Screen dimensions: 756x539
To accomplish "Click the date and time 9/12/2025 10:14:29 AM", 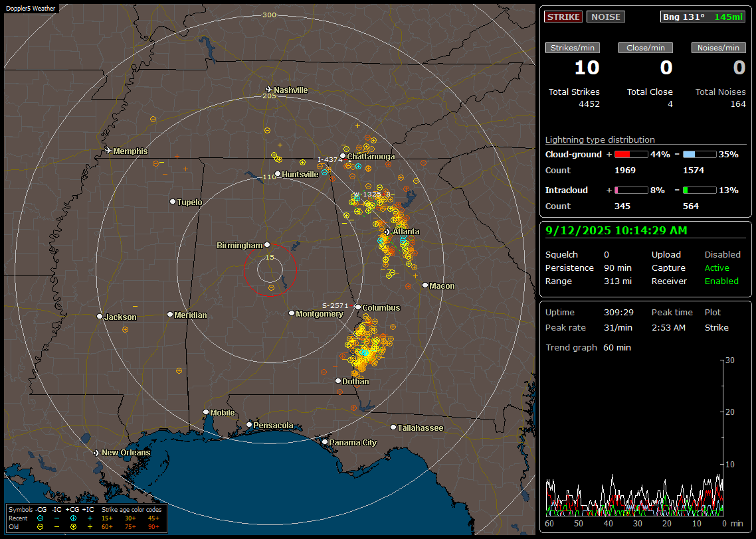I will pos(616,231).
